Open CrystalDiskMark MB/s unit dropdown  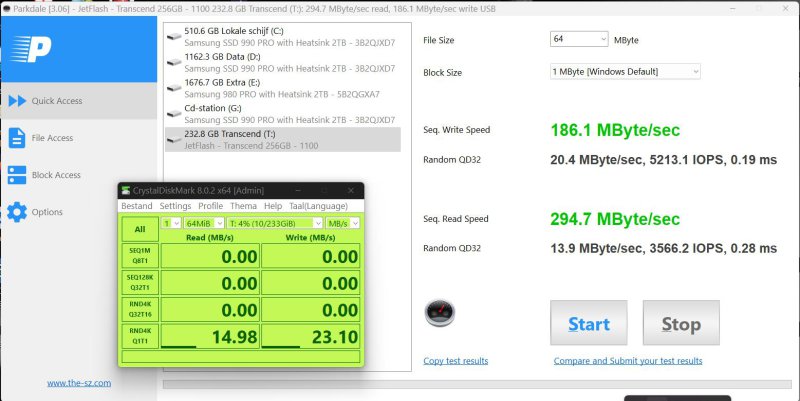343,223
